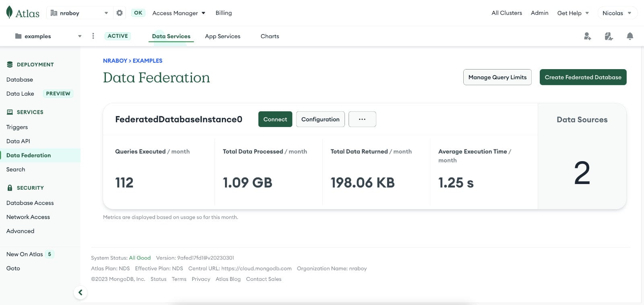
Task: Expand the examples project selector
Action: pos(80,36)
